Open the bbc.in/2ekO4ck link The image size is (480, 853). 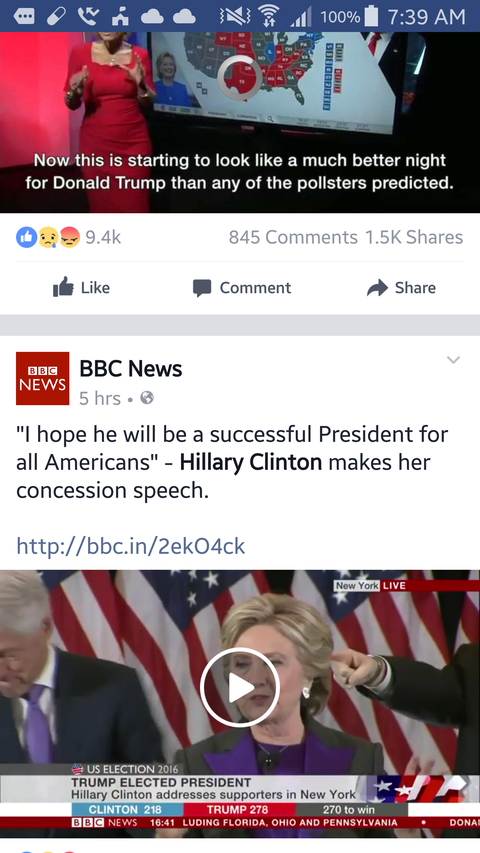[x=131, y=546]
